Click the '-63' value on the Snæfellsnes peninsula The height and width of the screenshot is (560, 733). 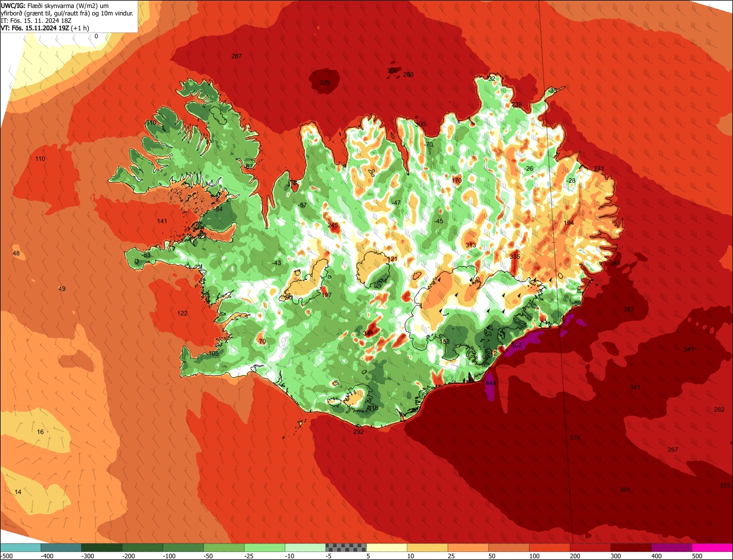tap(146, 255)
